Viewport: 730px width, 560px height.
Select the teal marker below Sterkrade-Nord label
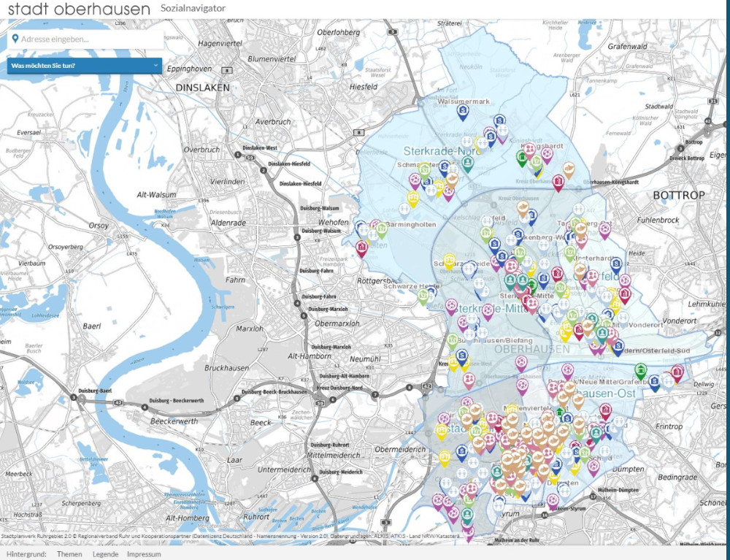[468, 163]
